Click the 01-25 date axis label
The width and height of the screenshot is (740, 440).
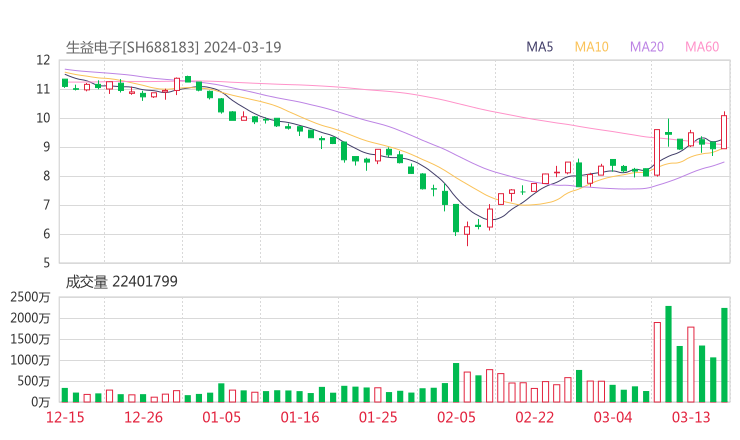click(378, 417)
